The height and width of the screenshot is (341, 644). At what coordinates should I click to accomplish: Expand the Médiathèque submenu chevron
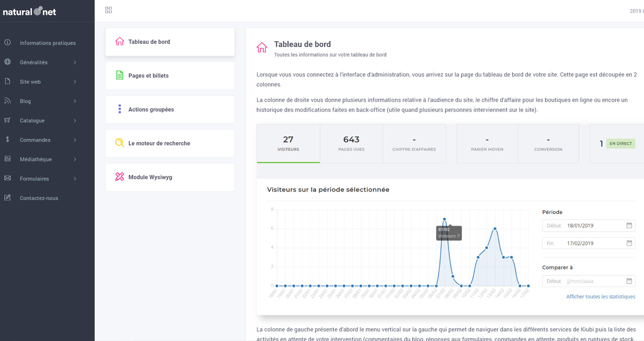coord(75,159)
